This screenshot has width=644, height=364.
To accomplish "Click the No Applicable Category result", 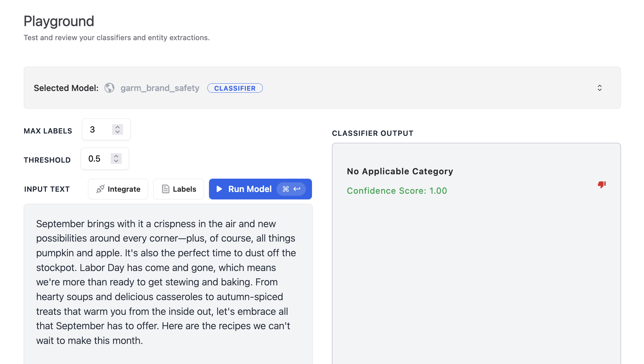I will (400, 171).
